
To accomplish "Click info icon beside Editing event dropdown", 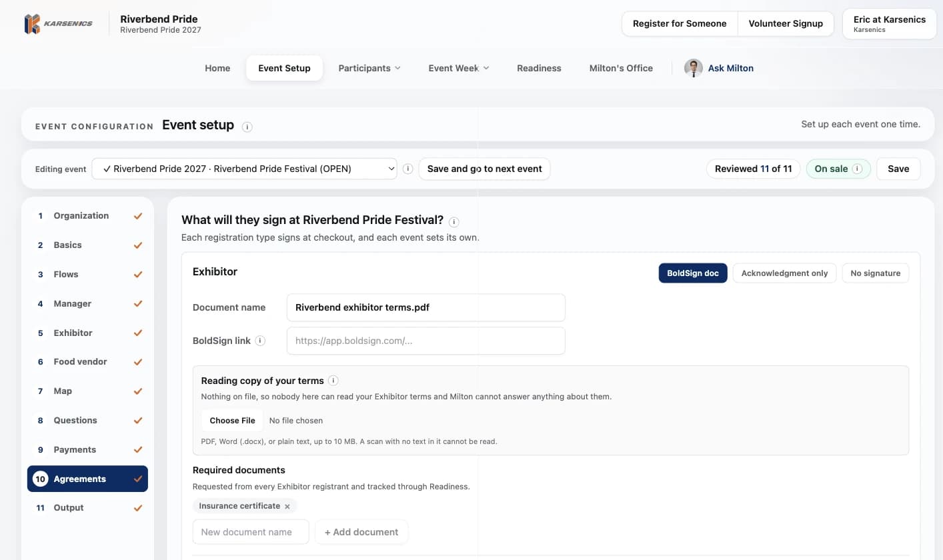I will pos(408,169).
